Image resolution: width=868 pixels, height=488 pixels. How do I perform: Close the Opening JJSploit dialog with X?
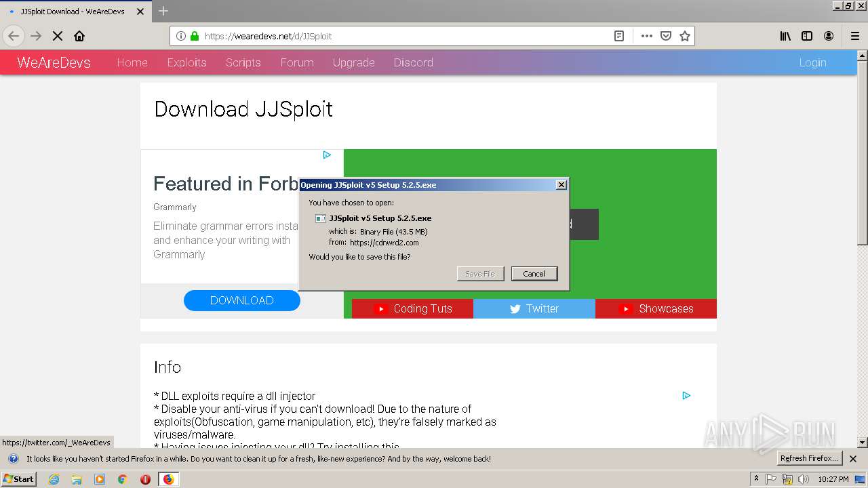[x=561, y=184]
